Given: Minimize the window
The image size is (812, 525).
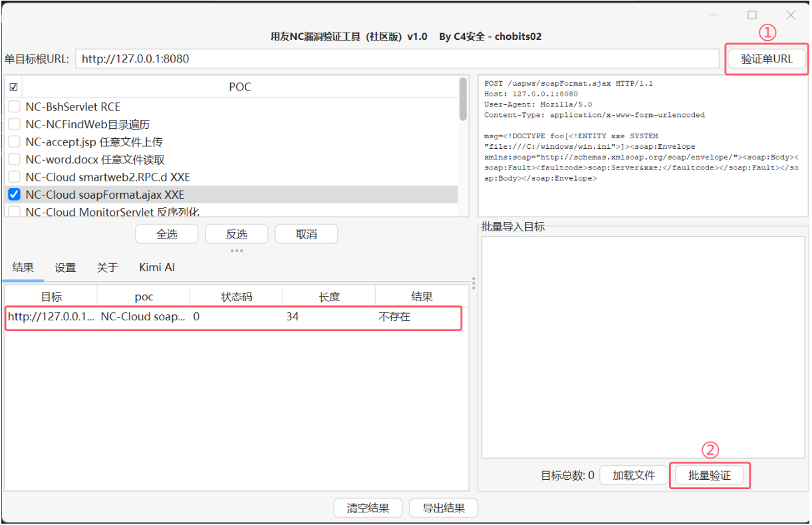Looking at the screenshot, I should click(713, 15).
